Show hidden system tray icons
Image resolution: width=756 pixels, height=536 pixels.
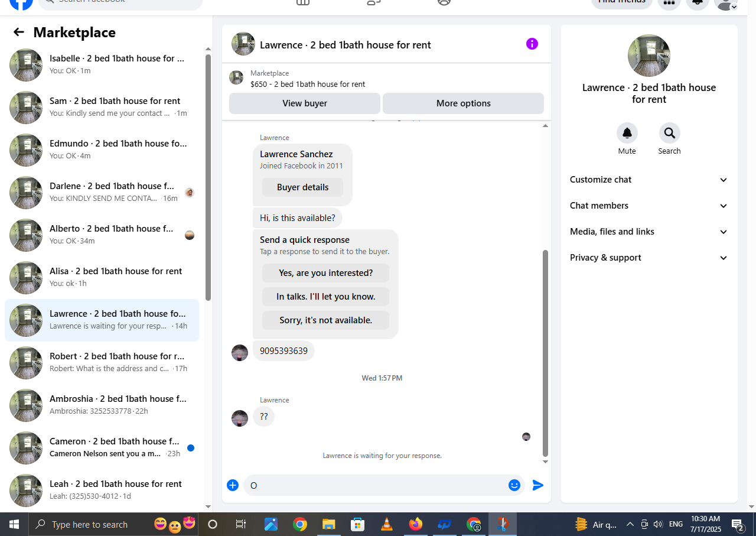(x=630, y=524)
